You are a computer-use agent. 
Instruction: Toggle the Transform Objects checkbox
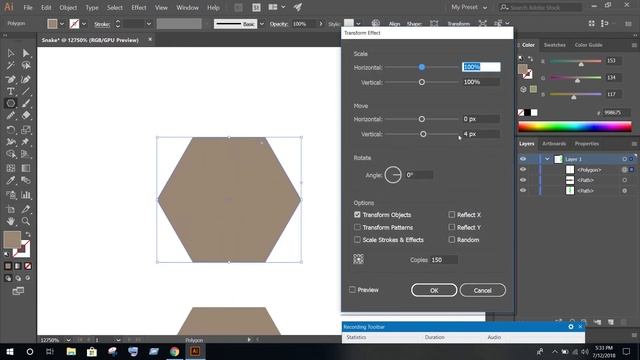tap(357, 215)
